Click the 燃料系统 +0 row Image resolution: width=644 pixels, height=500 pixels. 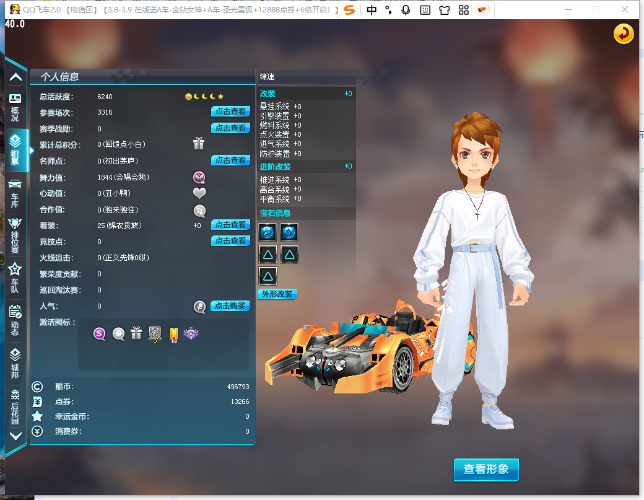click(281, 125)
